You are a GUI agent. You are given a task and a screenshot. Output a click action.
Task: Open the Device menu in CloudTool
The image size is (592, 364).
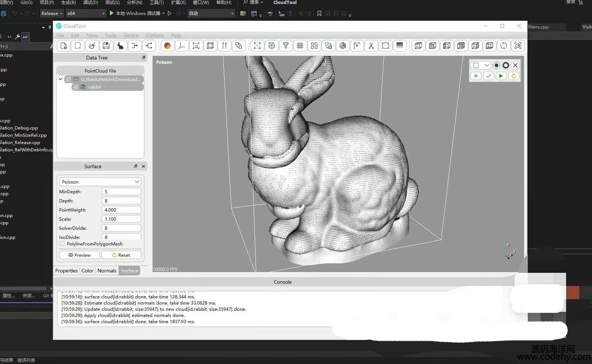131,35
